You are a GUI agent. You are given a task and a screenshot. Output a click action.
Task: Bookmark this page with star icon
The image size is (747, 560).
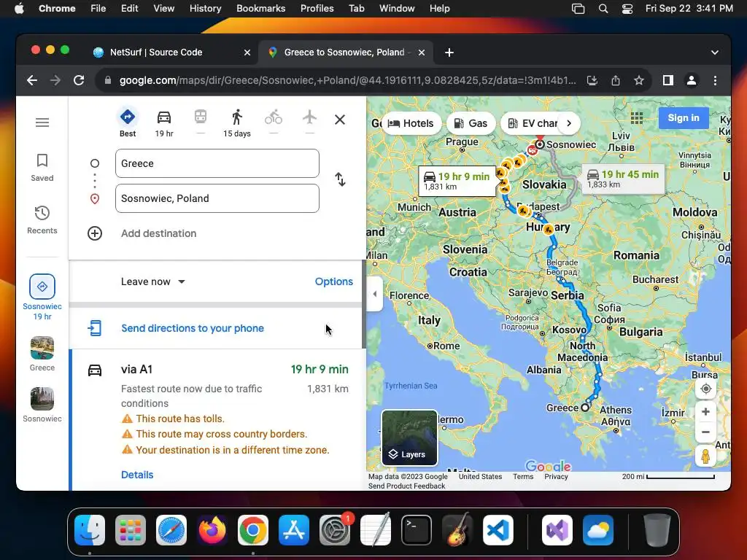(x=639, y=80)
